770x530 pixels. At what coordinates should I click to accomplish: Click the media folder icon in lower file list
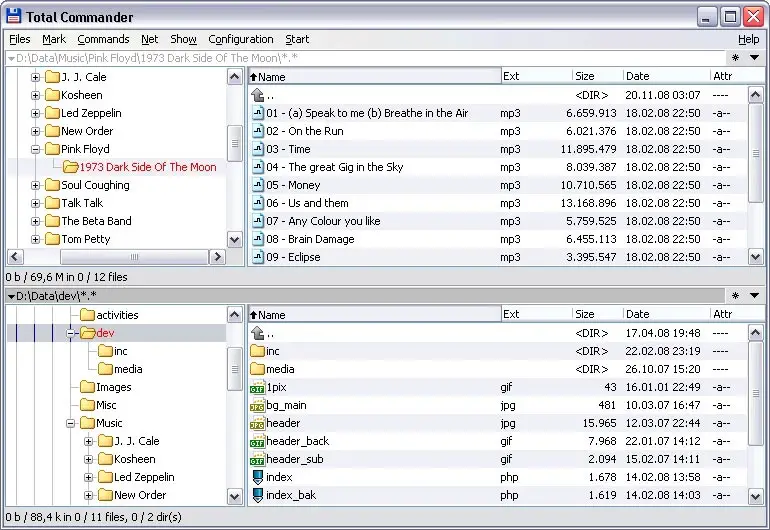tap(257, 369)
